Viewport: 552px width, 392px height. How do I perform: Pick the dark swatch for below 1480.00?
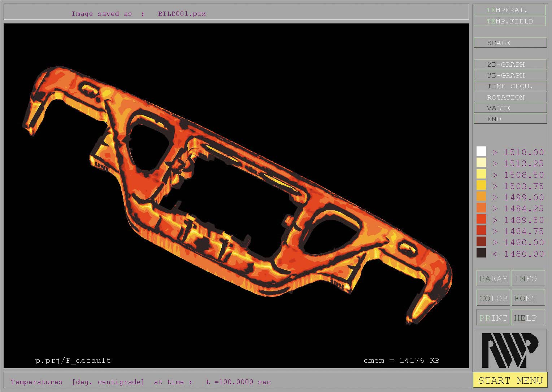click(481, 253)
